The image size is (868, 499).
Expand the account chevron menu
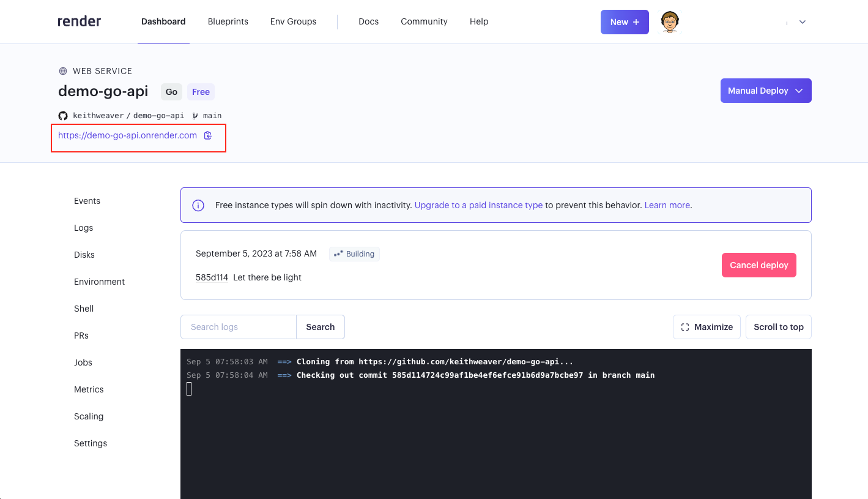[802, 22]
